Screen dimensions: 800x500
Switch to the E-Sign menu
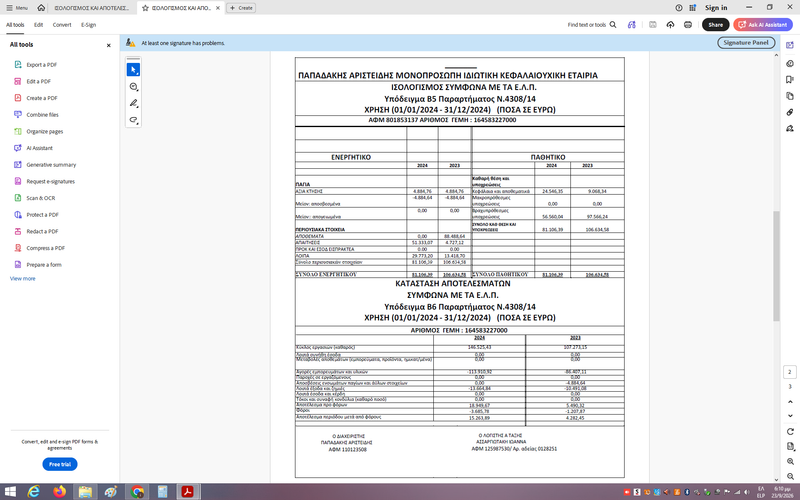[88, 24]
